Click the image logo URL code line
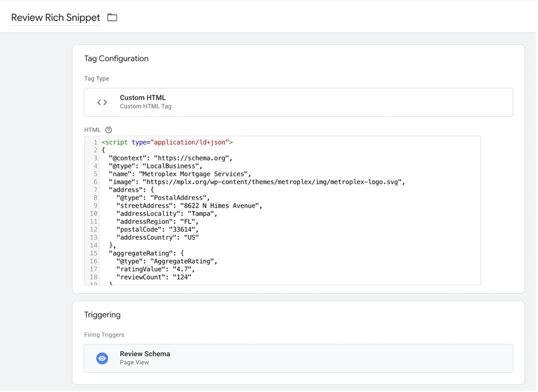 (x=257, y=182)
